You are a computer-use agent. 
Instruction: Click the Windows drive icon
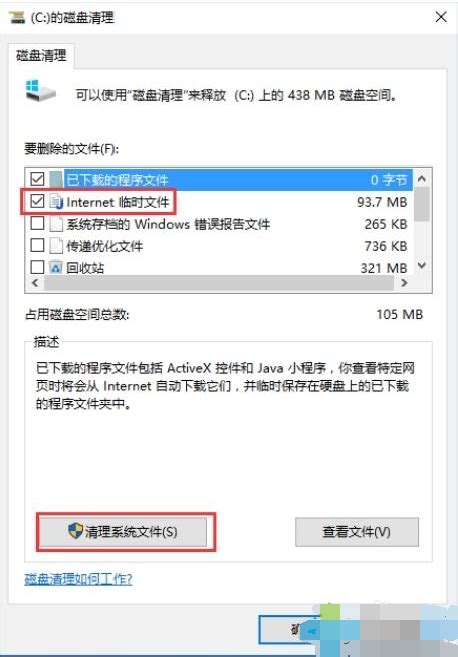point(40,91)
